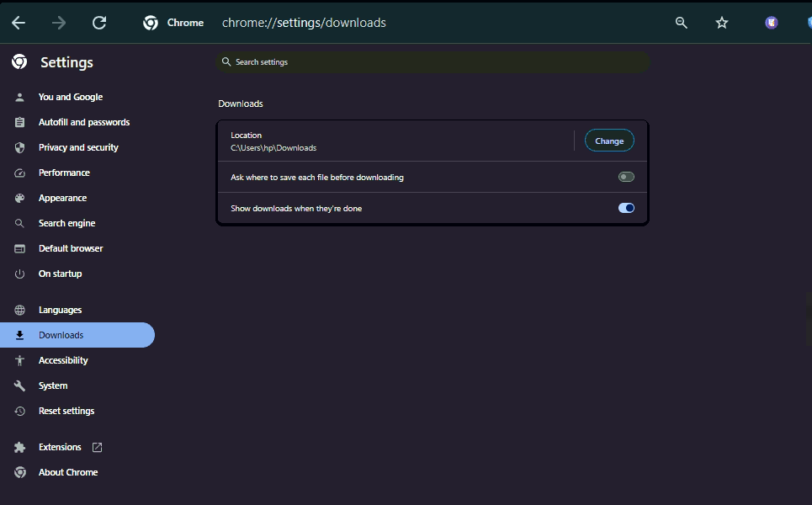The height and width of the screenshot is (505, 812).
Task: Enable asking where to save each file
Action: coord(626,177)
